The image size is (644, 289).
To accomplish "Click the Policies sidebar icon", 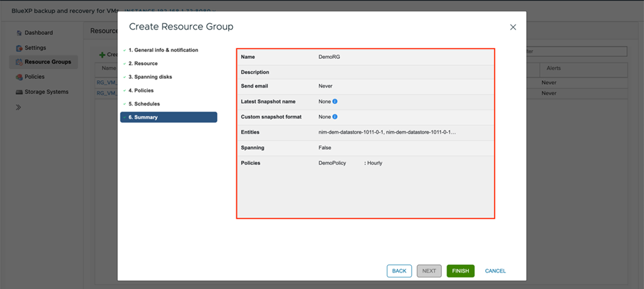I will 19,77.
